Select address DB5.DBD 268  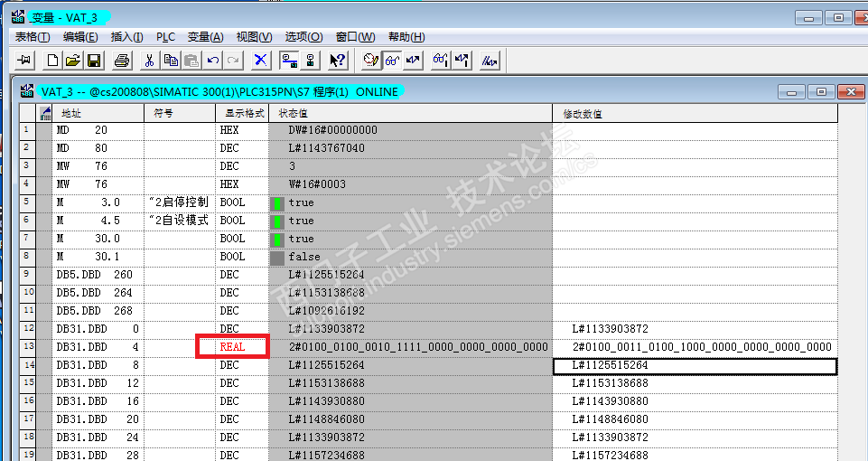[98, 311]
